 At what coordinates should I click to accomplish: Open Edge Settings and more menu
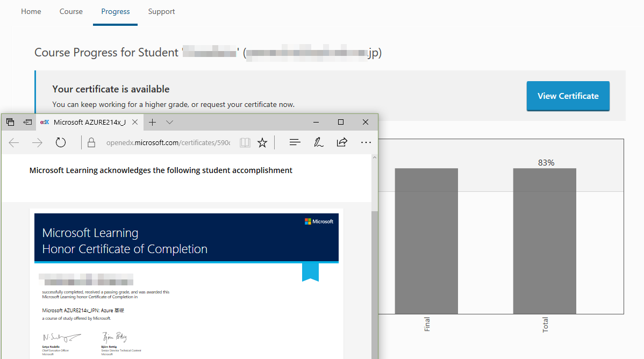coord(366,142)
